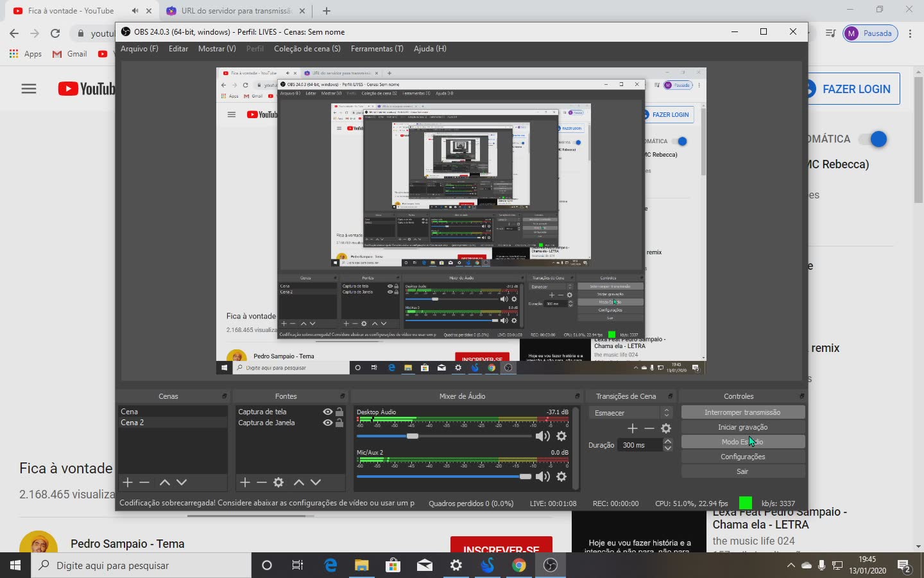The width and height of the screenshot is (924, 578).
Task: Open Chrome media controls icon
Action: [830, 33]
